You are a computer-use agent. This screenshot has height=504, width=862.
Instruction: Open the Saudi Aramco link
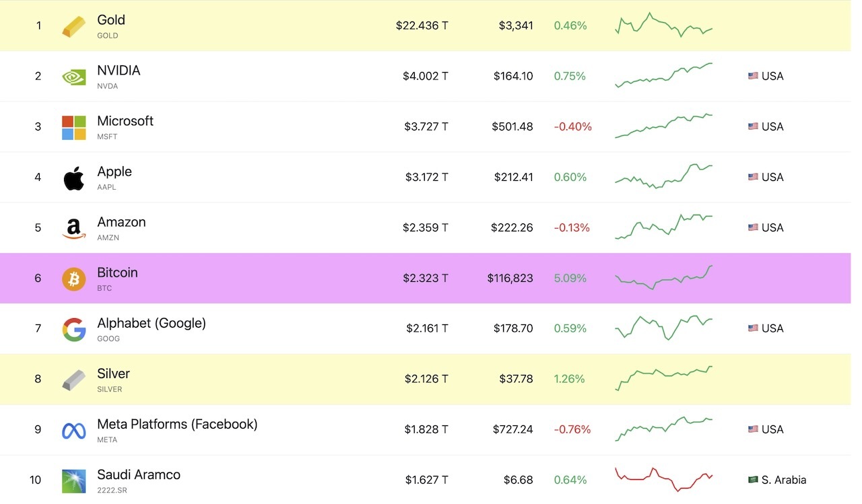(139, 474)
